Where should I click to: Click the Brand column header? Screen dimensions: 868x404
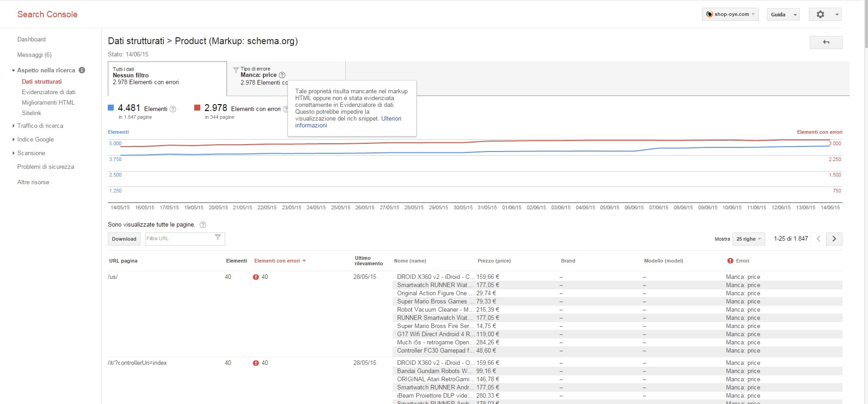[568, 261]
